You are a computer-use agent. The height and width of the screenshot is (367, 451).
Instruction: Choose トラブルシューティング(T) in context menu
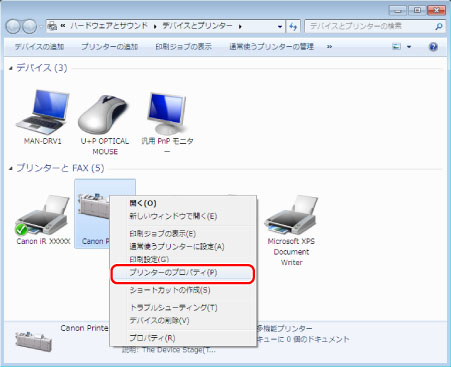pyautogui.click(x=183, y=307)
